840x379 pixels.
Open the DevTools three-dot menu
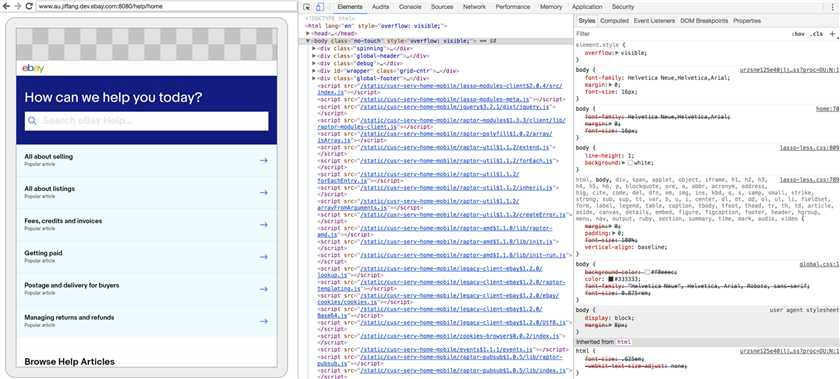point(832,7)
